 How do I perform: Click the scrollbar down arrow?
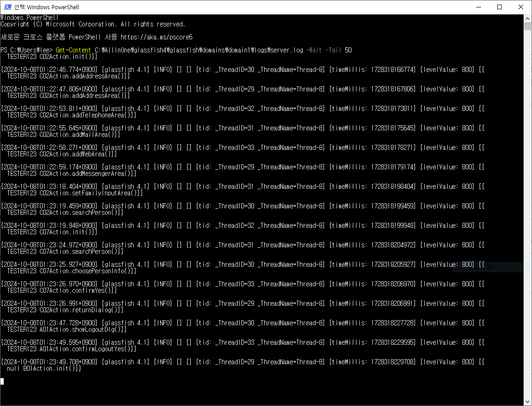click(527, 401)
